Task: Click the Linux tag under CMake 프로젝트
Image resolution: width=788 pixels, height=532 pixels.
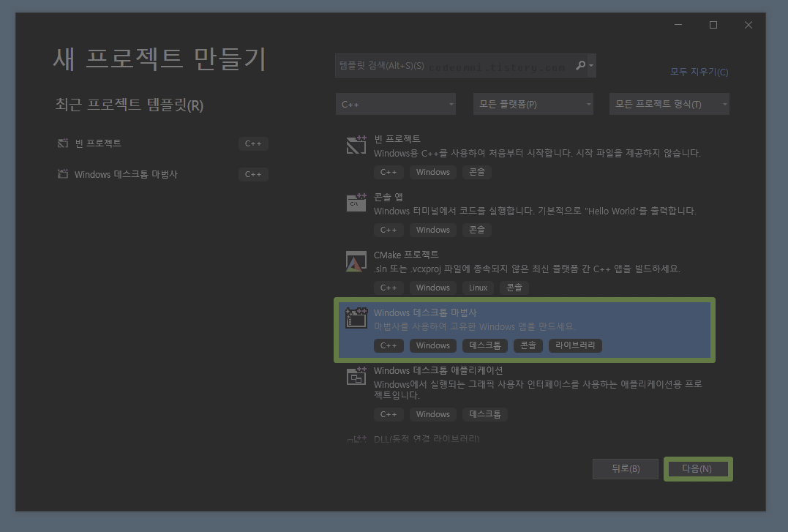Action: coord(478,288)
